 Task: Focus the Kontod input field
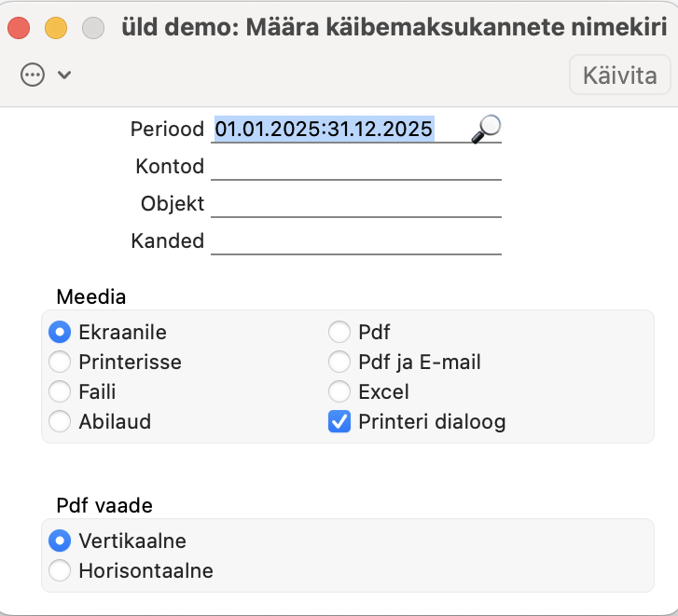(x=356, y=166)
